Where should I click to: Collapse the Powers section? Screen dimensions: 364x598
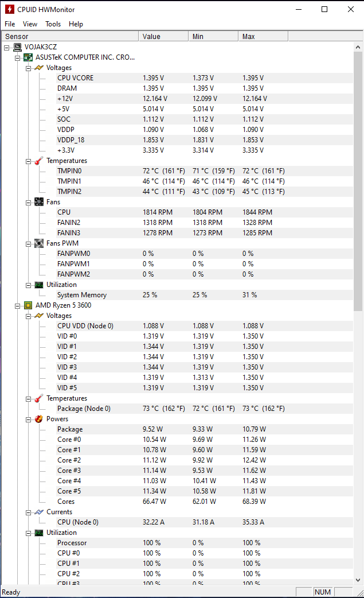tap(28, 419)
